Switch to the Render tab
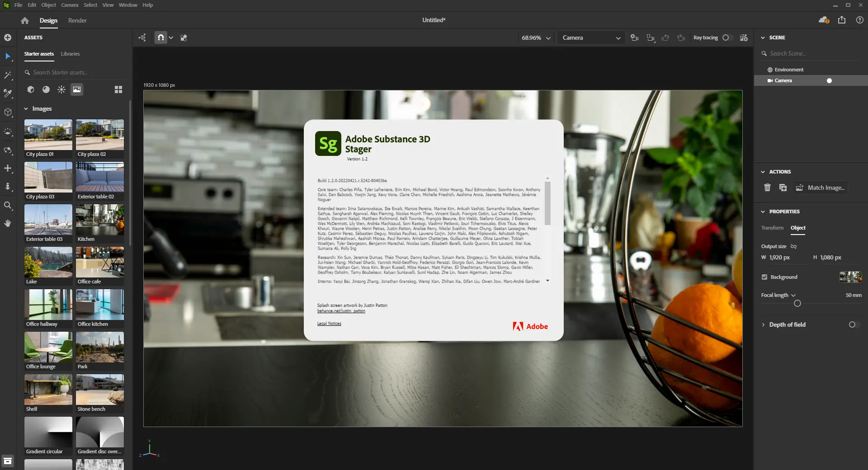The image size is (868, 470). [x=77, y=20]
